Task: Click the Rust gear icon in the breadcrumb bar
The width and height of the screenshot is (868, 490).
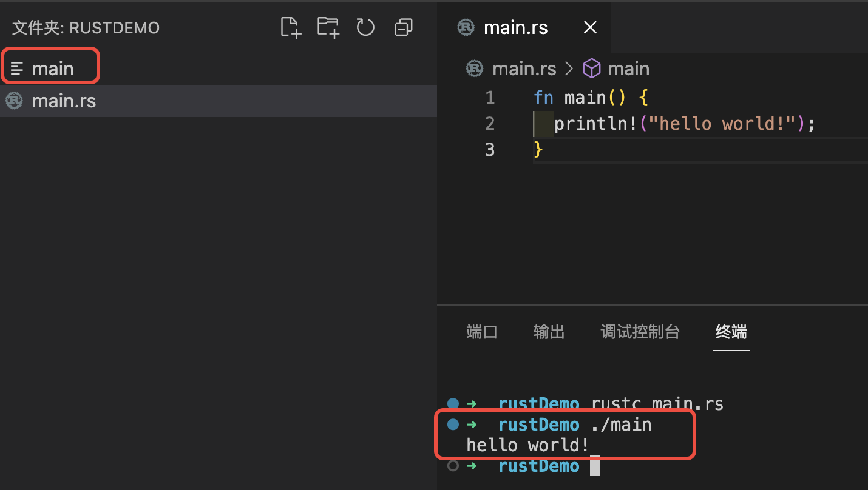Action: [x=475, y=69]
